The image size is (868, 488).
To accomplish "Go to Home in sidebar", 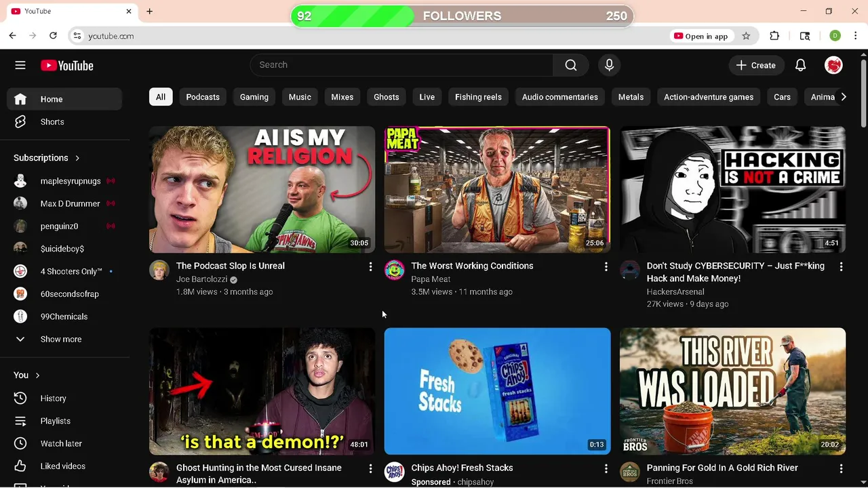I will point(64,99).
